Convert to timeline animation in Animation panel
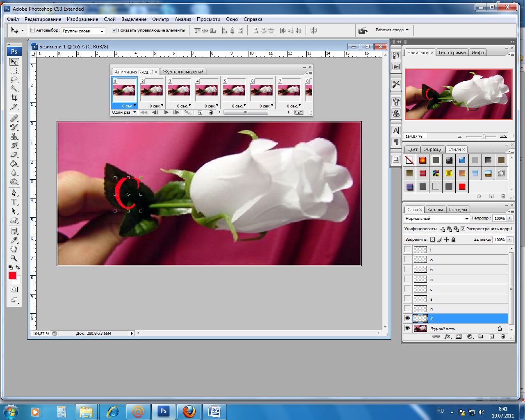 click(x=299, y=112)
